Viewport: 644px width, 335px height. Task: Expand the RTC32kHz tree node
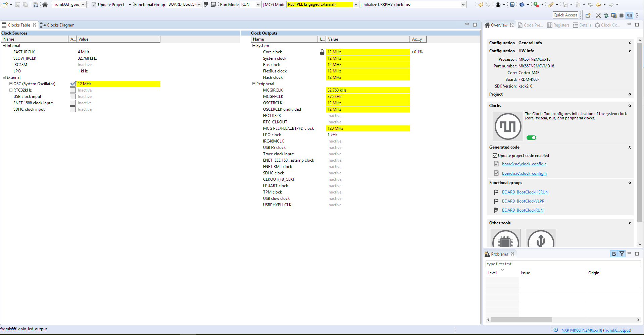(11, 90)
